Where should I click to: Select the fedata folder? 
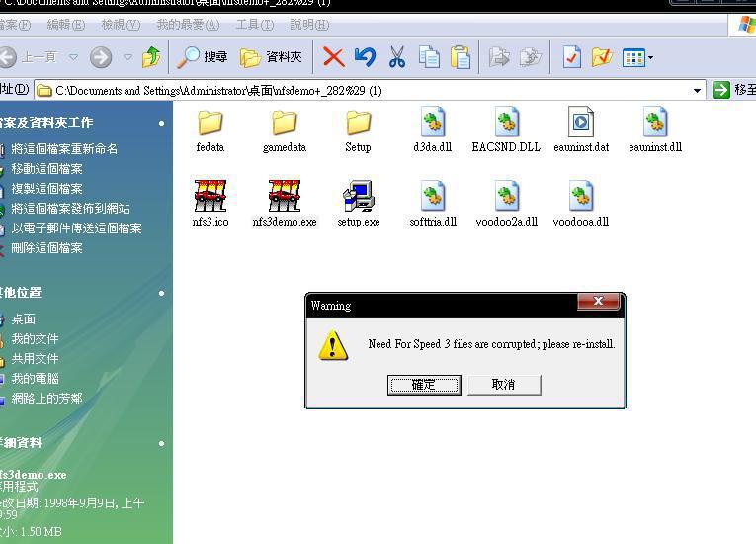pos(210,132)
